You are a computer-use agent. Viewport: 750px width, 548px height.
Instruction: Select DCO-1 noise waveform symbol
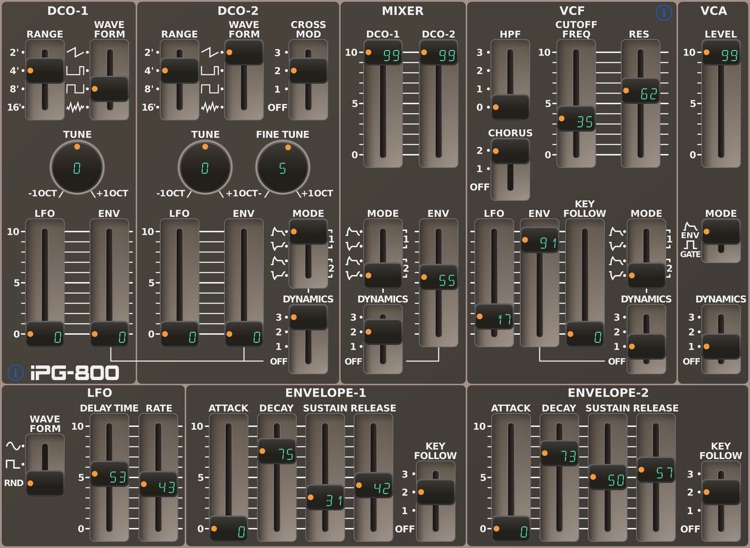coord(77,107)
